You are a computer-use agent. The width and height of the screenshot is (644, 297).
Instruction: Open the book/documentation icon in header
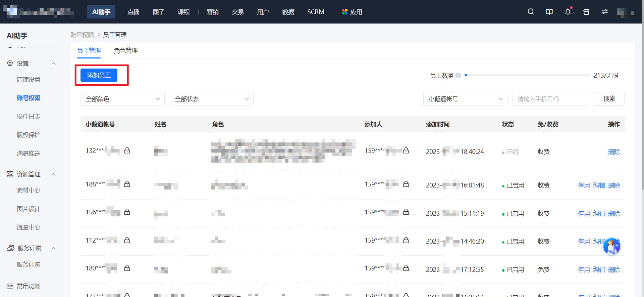[549, 12]
